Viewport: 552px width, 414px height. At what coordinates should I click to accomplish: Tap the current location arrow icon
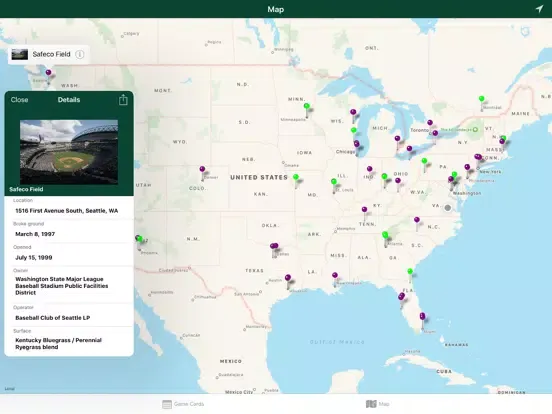click(x=539, y=9)
